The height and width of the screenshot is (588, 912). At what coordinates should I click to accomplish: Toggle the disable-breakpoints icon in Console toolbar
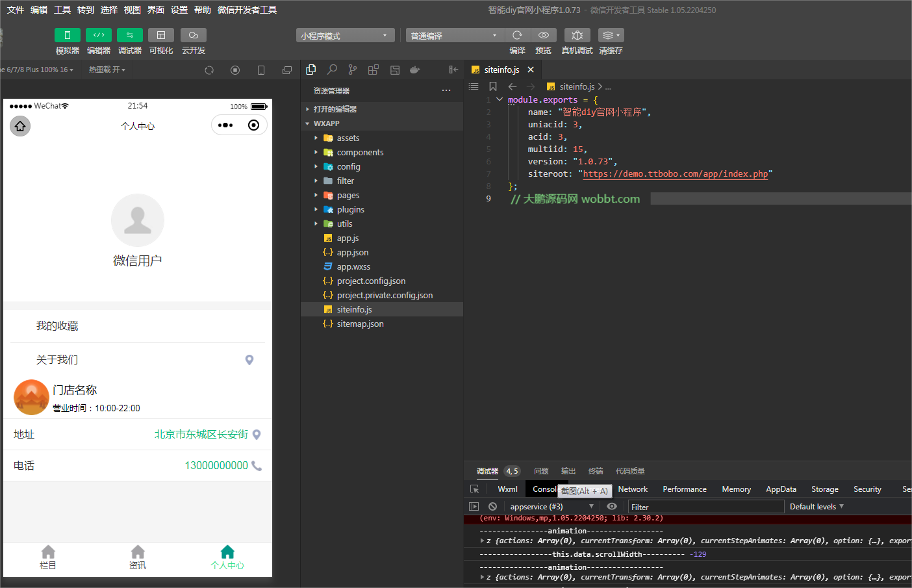click(492, 506)
